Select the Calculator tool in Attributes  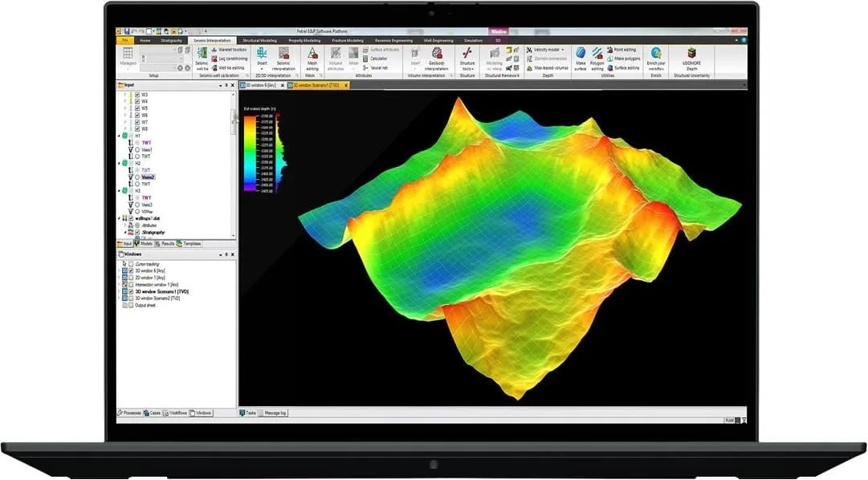pyautogui.click(x=375, y=58)
